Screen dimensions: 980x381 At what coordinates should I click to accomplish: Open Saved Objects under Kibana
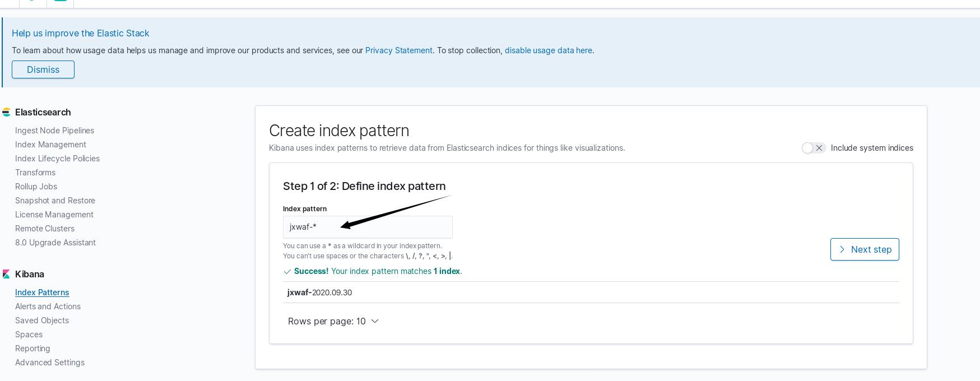point(42,320)
